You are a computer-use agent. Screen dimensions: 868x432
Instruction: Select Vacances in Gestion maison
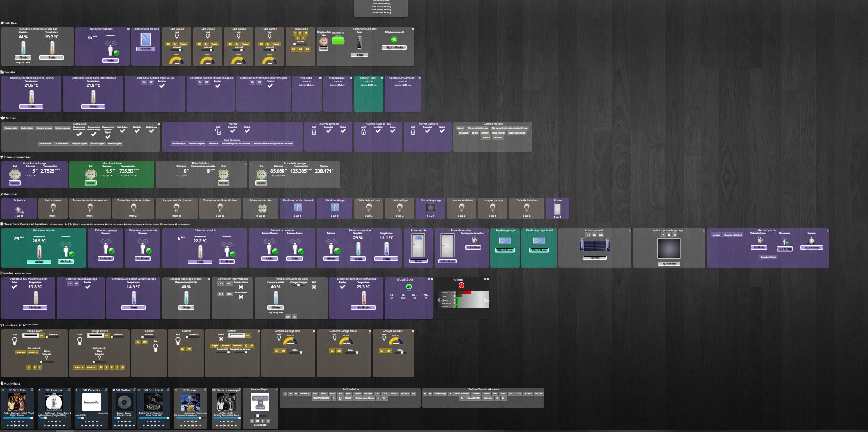pos(498,138)
